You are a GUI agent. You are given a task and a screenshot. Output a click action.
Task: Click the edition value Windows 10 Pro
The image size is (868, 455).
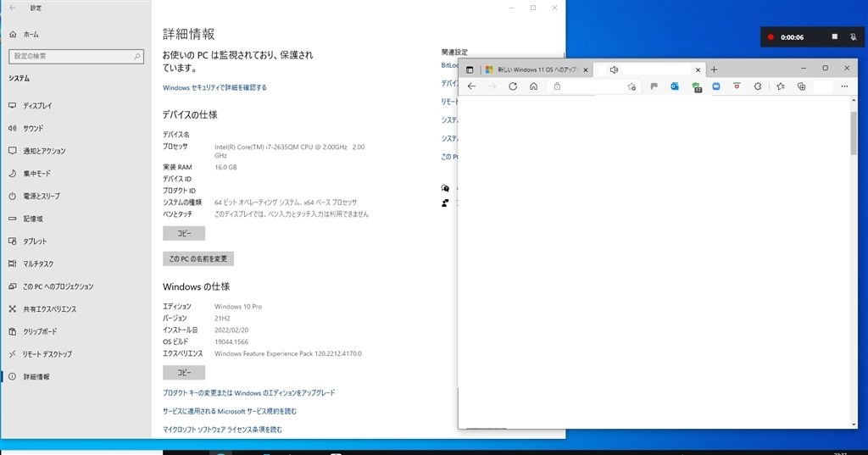point(238,307)
